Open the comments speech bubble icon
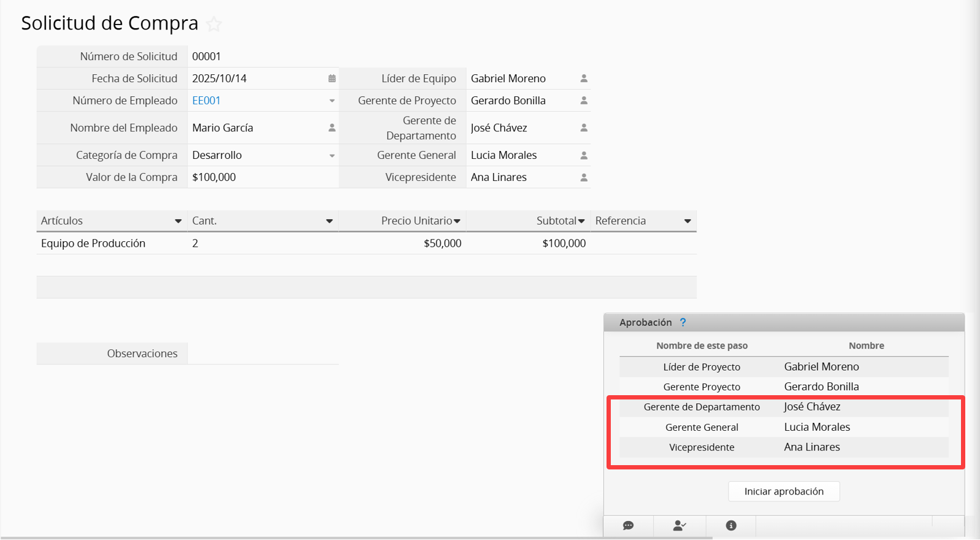This screenshot has height=540, width=980. 628,525
